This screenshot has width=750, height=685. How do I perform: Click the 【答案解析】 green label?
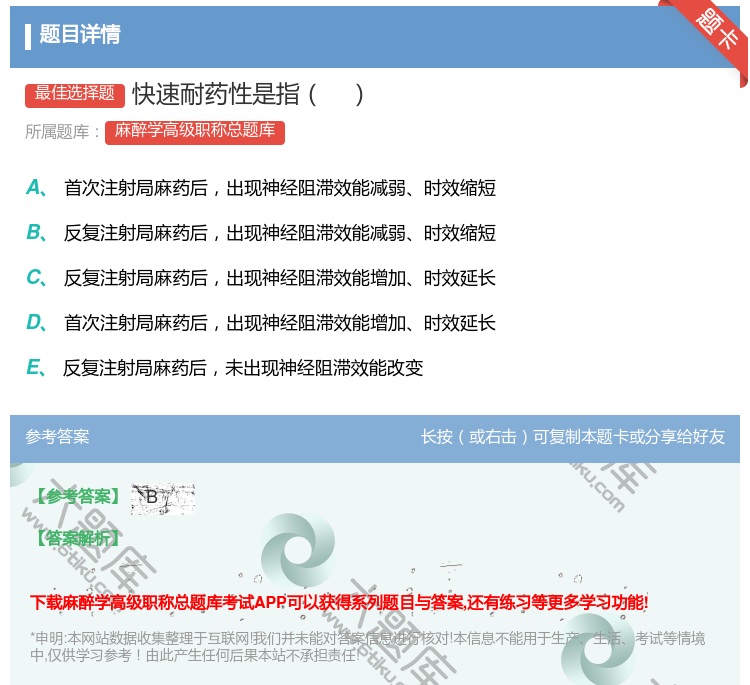click(x=78, y=538)
